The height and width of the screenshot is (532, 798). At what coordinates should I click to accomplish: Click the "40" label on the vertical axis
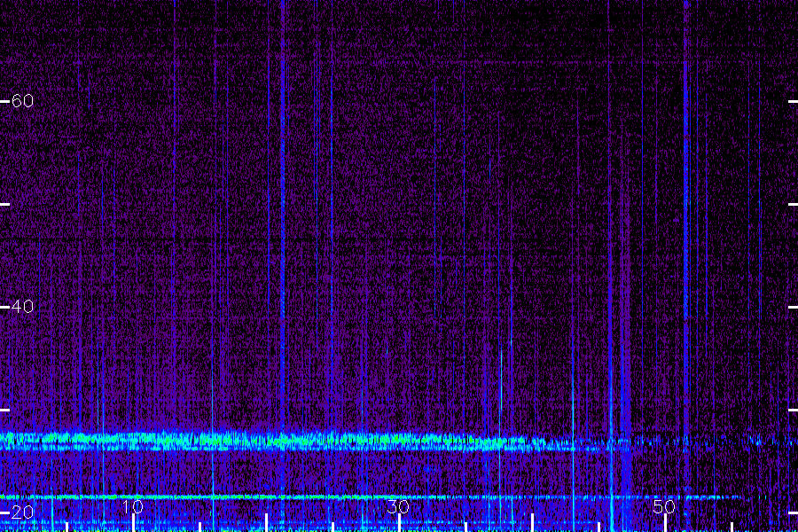coord(22,307)
